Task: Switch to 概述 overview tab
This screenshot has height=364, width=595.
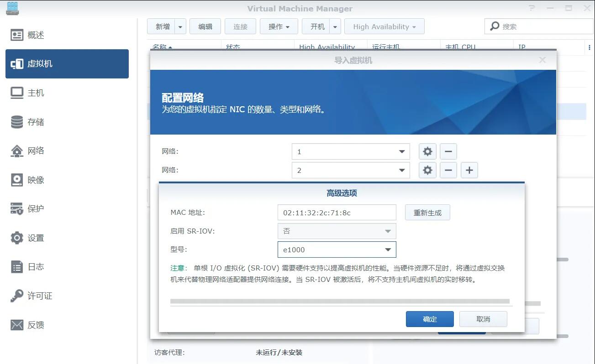Action: click(36, 35)
